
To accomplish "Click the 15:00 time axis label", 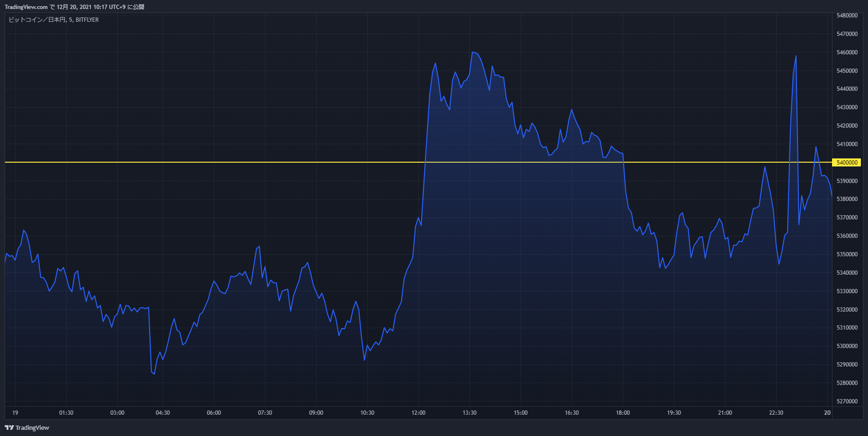I will pyautogui.click(x=521, y=413).
